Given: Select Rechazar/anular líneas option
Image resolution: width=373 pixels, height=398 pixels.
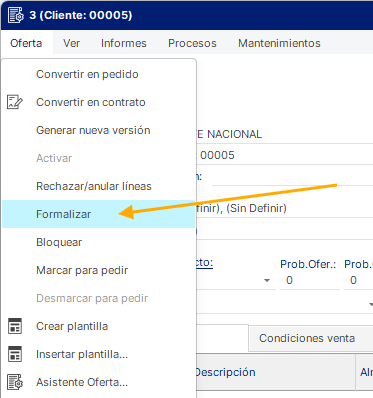Looking at the screenshot, I should click(98, 186).
